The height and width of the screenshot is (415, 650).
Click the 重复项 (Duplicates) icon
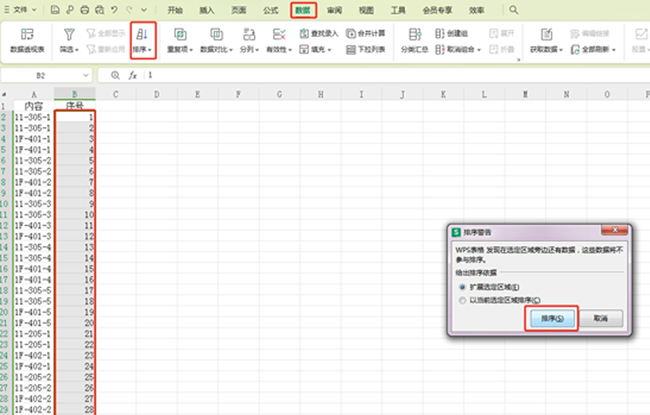click(x=180, y=34)
